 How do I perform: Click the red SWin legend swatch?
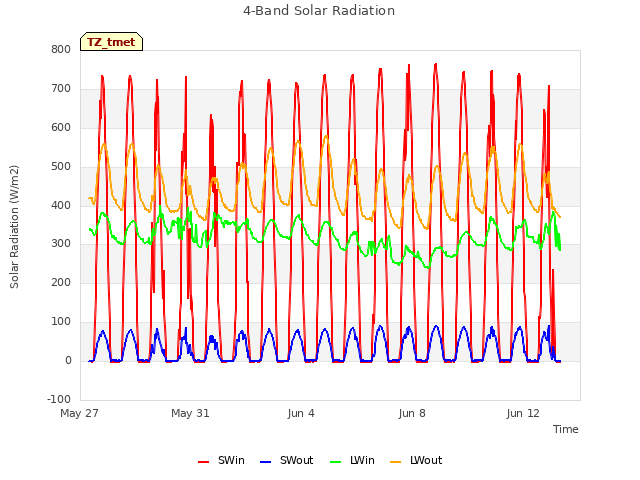(x=203, y=462)
